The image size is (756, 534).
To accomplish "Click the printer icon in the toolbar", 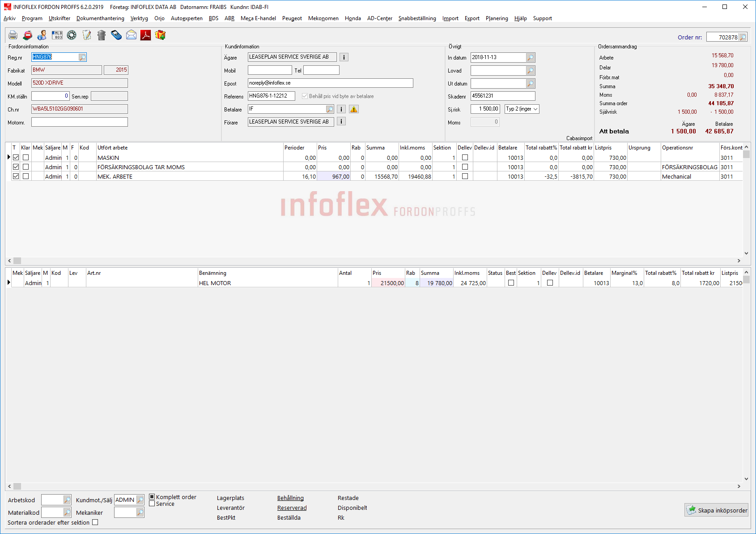I will coord(13,35).
